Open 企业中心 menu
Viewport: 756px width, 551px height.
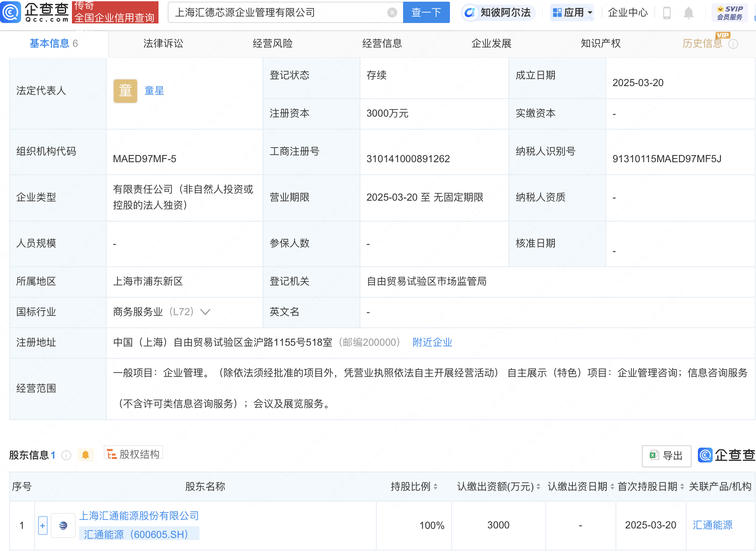click(628, 13)
